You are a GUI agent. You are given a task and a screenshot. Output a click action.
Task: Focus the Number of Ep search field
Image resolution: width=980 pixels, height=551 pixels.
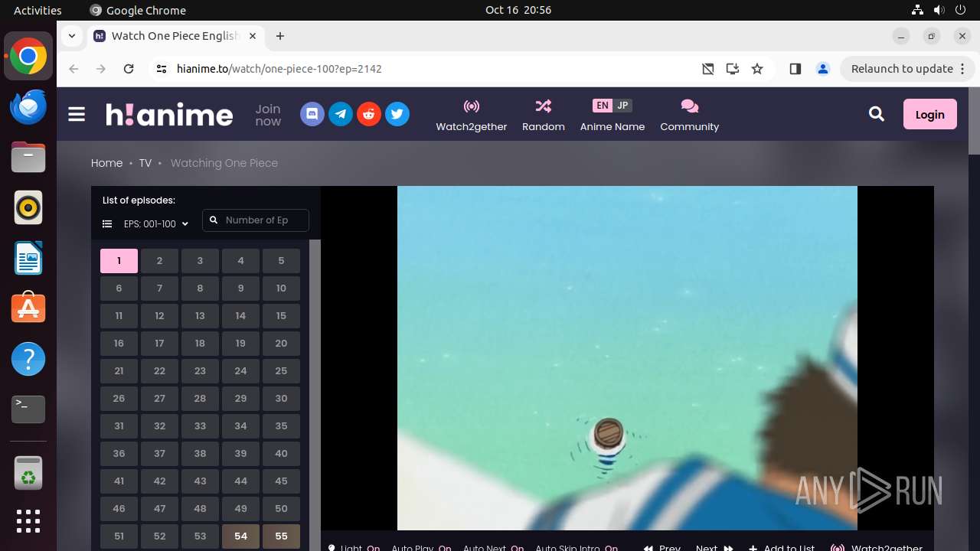(x=256, y=220)
